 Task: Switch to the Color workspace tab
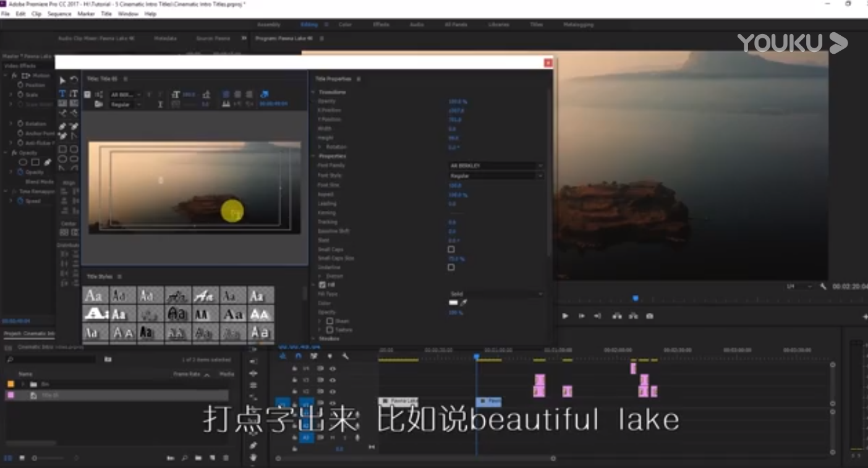tap(345, 25)
